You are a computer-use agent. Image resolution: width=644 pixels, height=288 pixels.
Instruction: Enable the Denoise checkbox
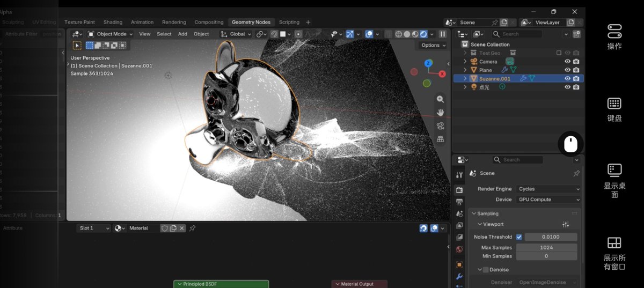[x=486, y=270]
